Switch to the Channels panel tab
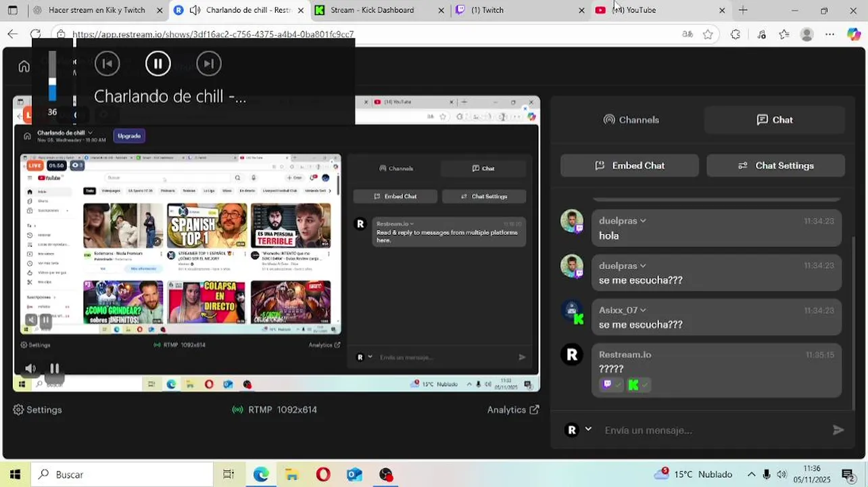868x487 pixels. pyautogui.click(x=631, y=120)
